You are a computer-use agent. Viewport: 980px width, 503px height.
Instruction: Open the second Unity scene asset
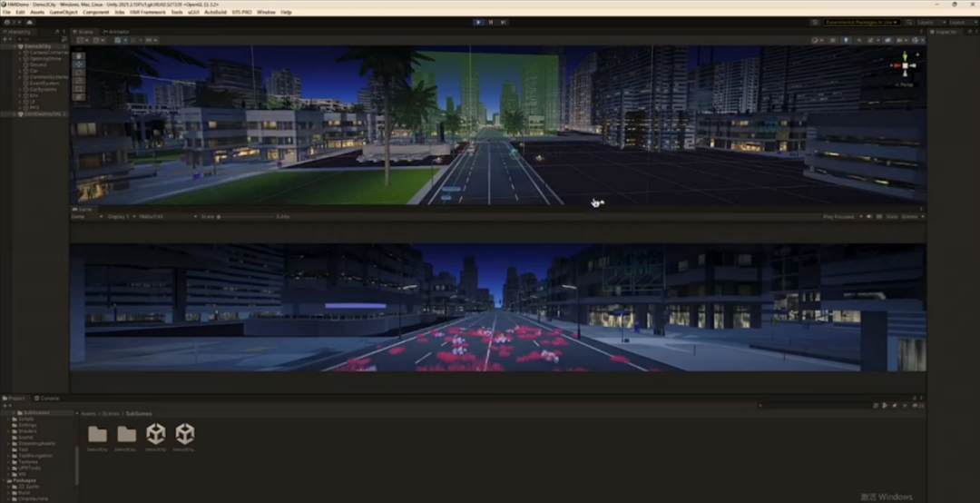pyautogui.click(x=185, y=435)
